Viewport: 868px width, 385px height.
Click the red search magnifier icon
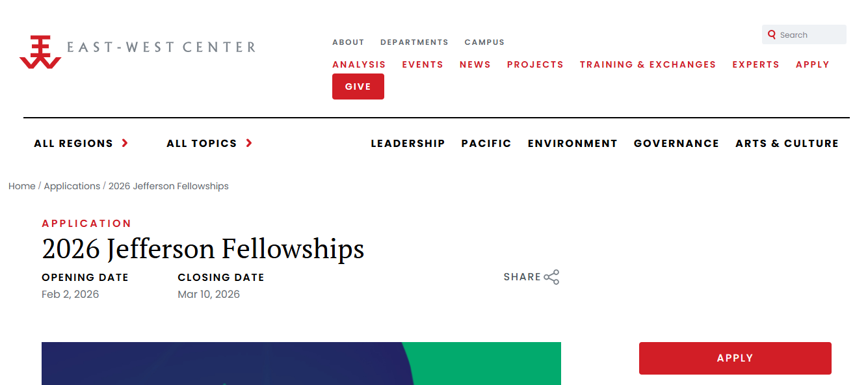tap(772, 34)
